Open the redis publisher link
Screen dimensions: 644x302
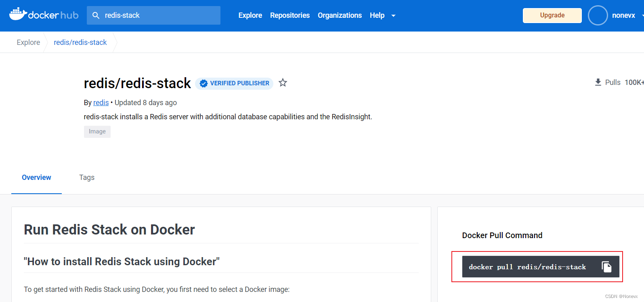(101, 103)
